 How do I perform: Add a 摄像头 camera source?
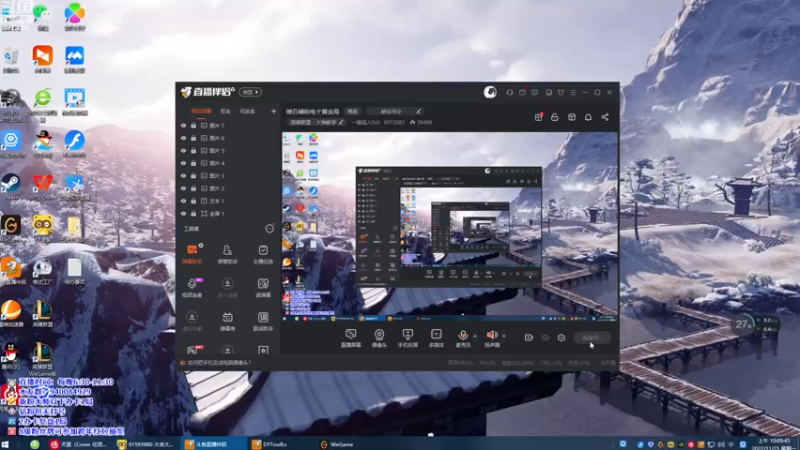coord(379,338)
